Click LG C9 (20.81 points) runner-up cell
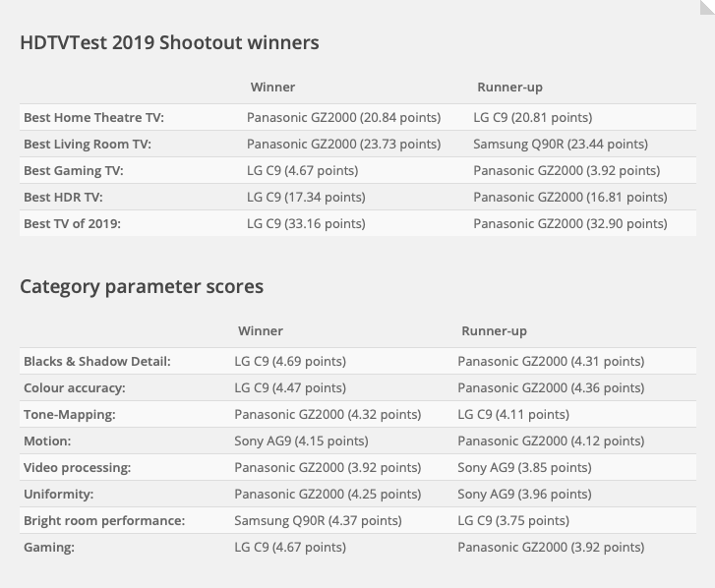This screenshot has height=588, width=715. pos(532,118)
